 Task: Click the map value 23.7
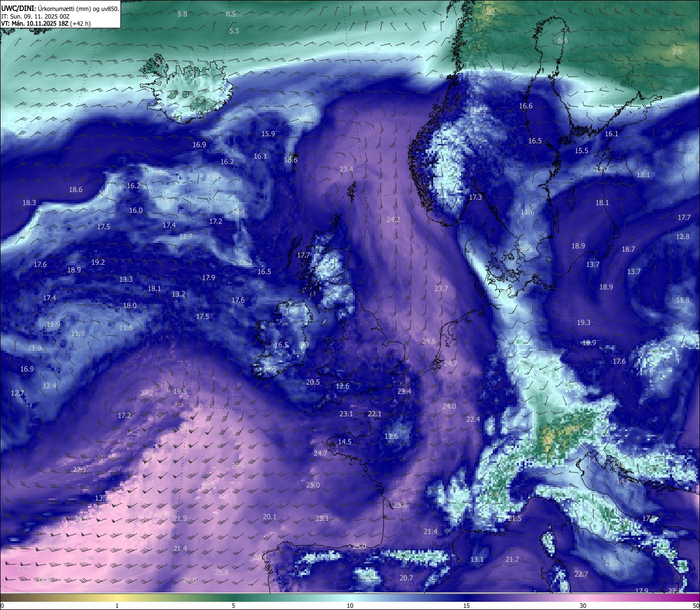click(x=441, y=289)
